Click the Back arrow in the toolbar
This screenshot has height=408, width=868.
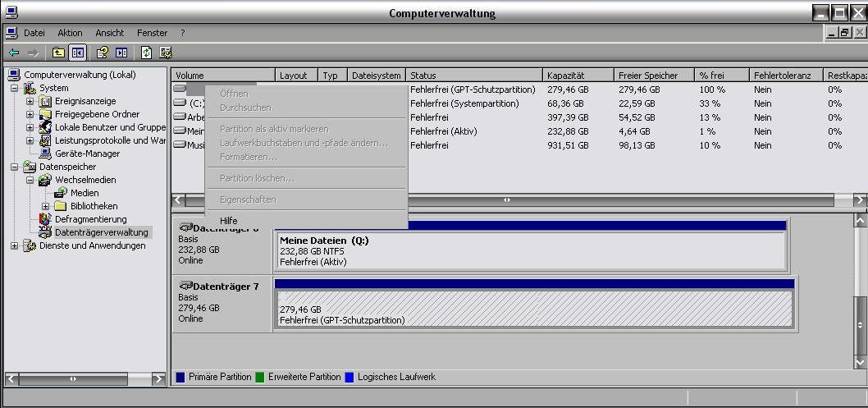click(14, 53)
